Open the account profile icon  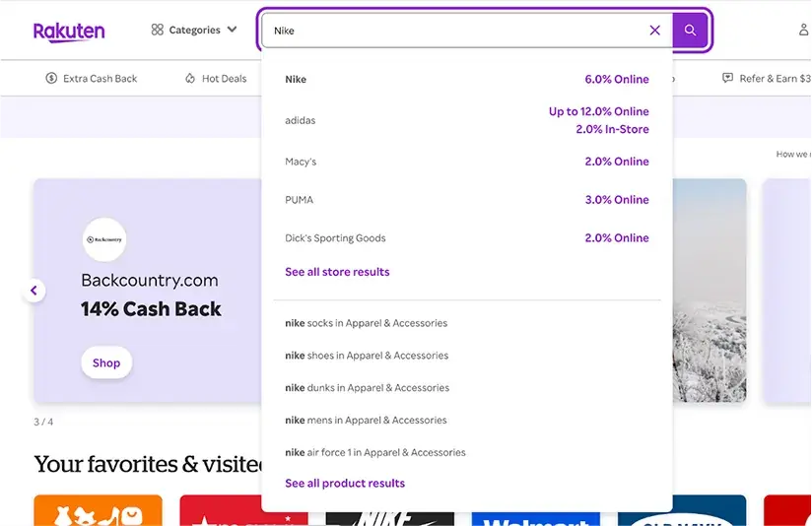tap(804, 30)
